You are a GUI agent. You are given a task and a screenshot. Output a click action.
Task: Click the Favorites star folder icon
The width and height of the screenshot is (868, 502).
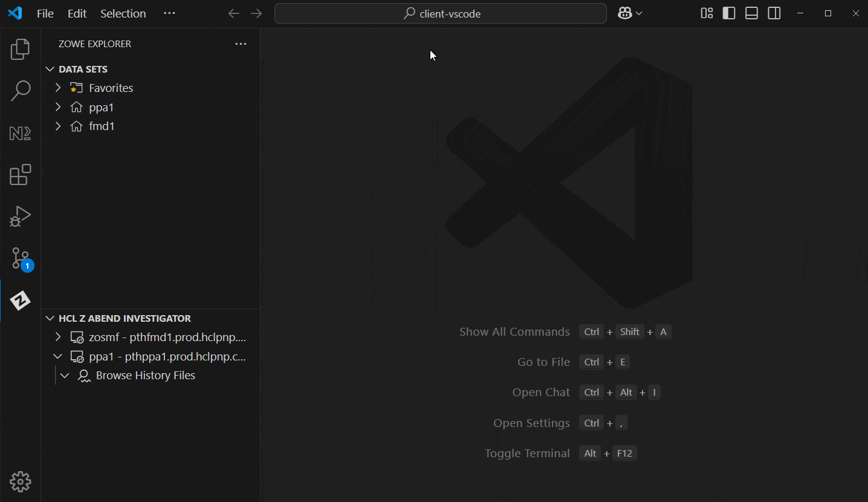[x=76, y=88]
